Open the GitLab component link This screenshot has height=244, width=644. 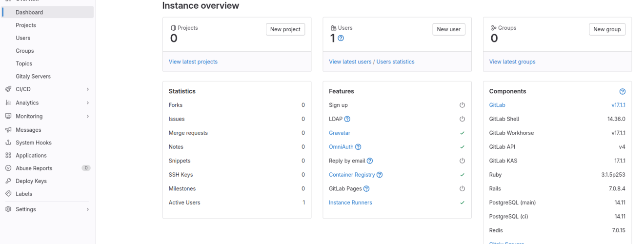[497, 105]
